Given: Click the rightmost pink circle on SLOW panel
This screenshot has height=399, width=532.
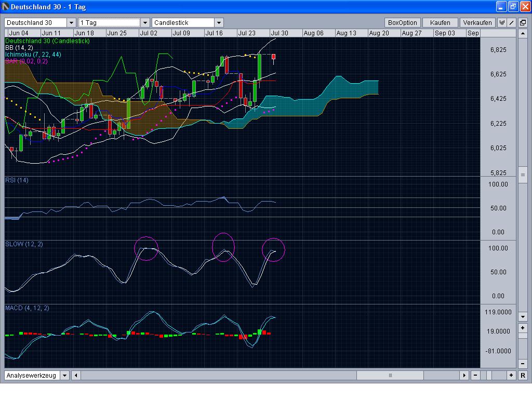Looking at the screenshot, I should (x=273, y=250).
